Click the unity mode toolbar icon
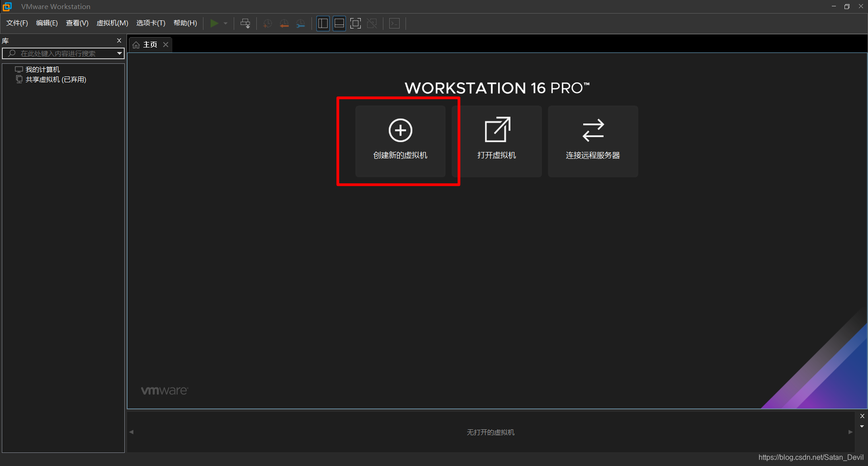The width and height of the screenshot is (868, 466). click(372, 24)
